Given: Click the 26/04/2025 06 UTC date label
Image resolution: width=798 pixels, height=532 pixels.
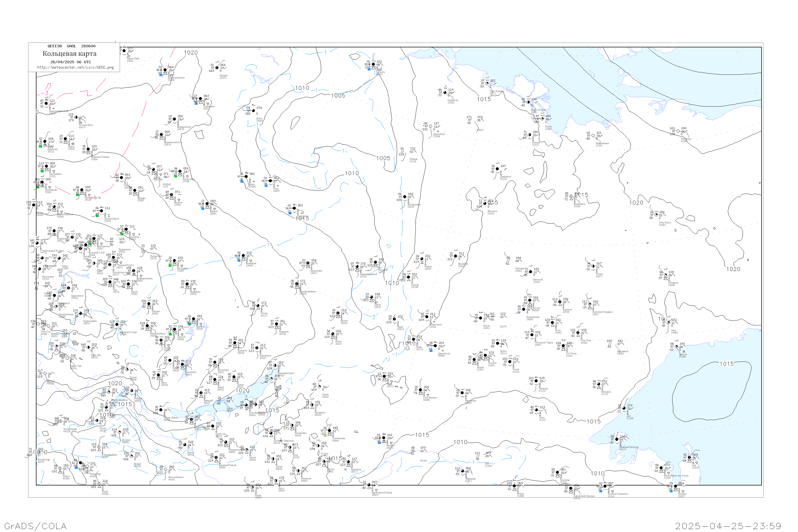Looking at the screenshot, I should (70, 62).
